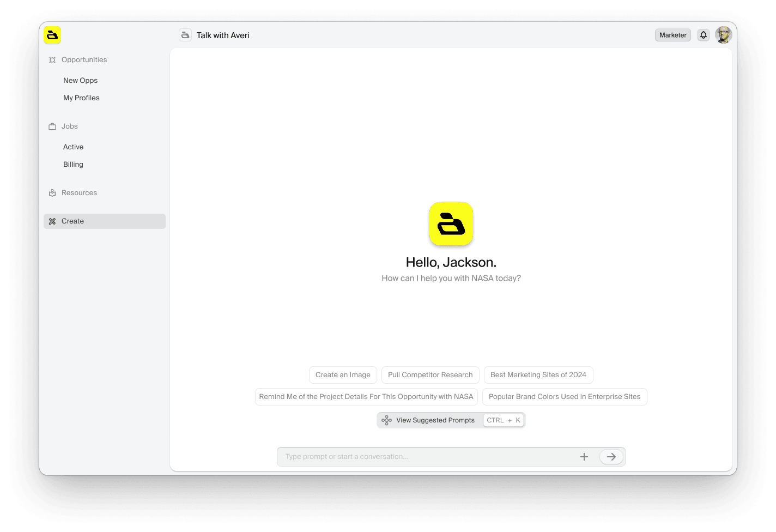776x532 pixels.
Task: Choose the Create an Image prompt
Action: (x=343, y=375)
